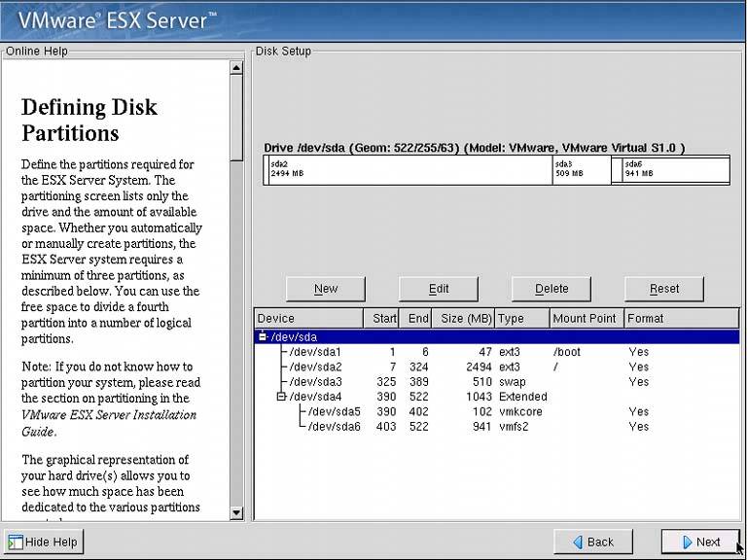
Task: Click the Extended type cell
Action: [522, 397]
